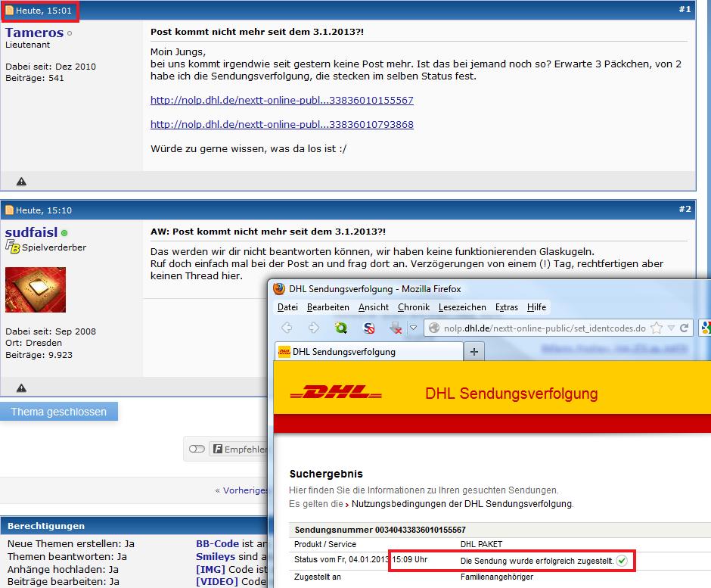The width and height of the screenshot is (711, 588).
Task: Click 'Die Sendung wurde erfolgreich zugestellt.' text
Action: tap(537, 561)
